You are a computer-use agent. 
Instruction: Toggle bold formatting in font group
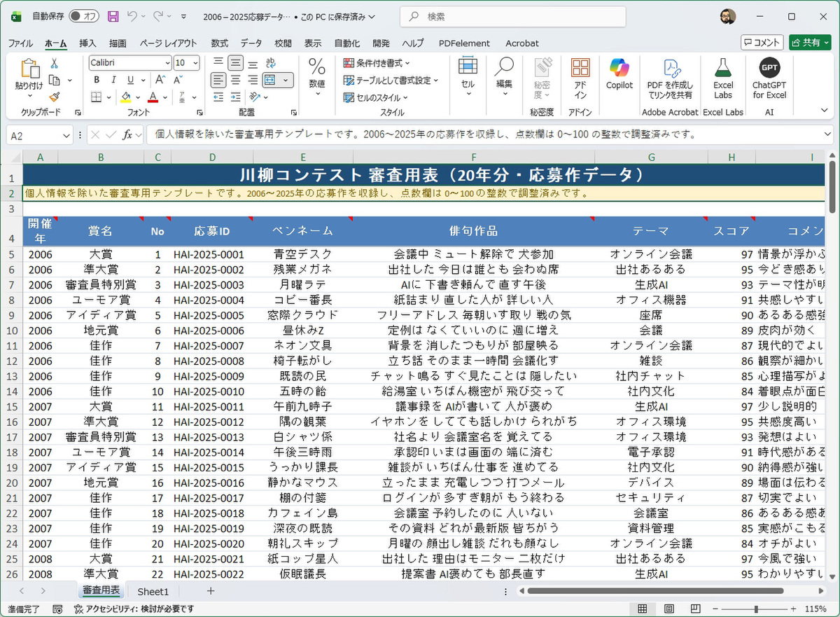click(x=97, y=80)
